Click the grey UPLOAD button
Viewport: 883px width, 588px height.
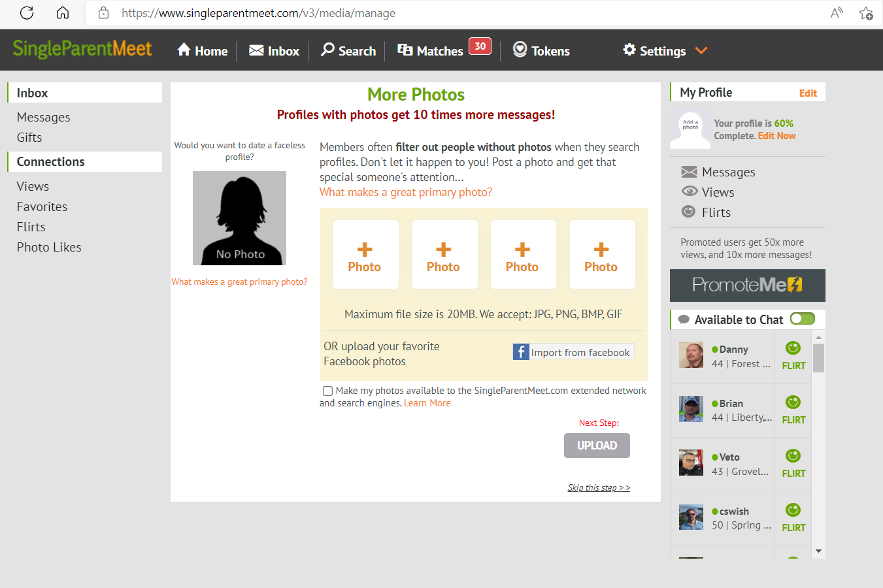597,446
